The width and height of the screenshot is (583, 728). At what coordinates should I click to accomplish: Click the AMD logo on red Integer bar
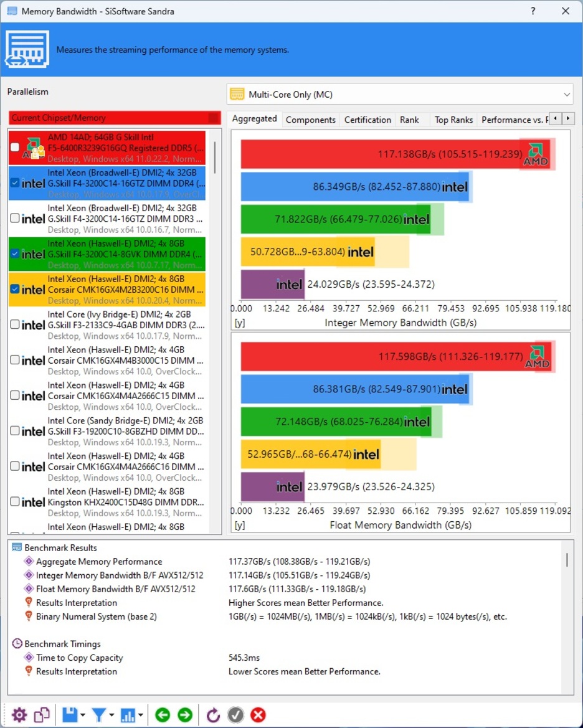(536, 155)
